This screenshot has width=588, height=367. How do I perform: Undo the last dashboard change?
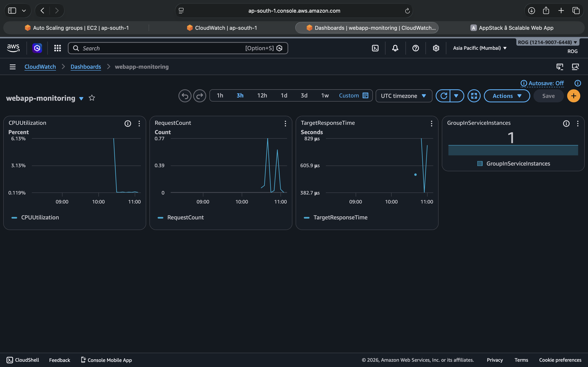pos(185,96)
